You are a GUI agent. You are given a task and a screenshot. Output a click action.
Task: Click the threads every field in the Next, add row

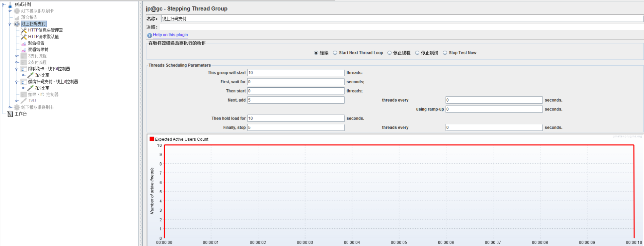494,100
